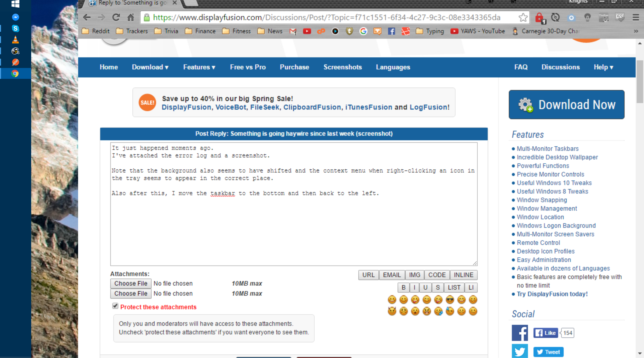The height and width of the screenshot is (358, 644).
Task: Open the Discussions menu item
Action: click(560, 67)
